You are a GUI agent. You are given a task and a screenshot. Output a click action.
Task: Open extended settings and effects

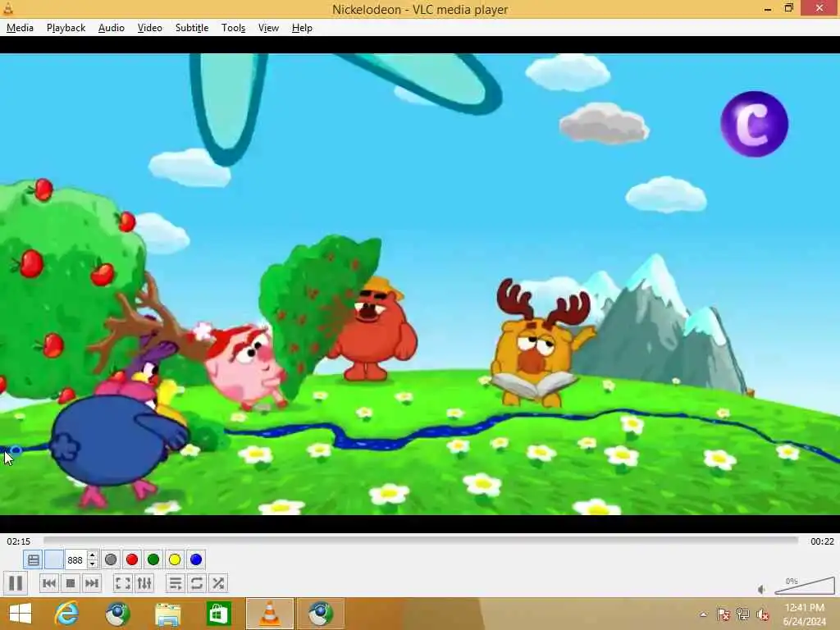click(x=144, y=583)
